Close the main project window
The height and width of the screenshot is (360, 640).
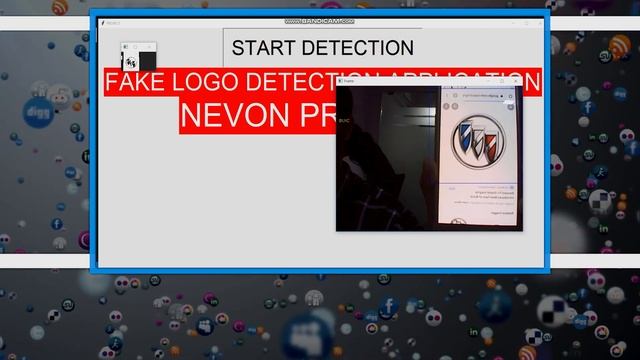tap(540, 23)
